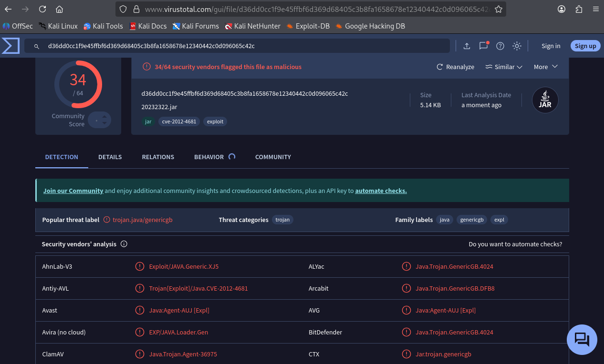
Task: Open the Kali Tools bookmark
Action: coord(103,26)
